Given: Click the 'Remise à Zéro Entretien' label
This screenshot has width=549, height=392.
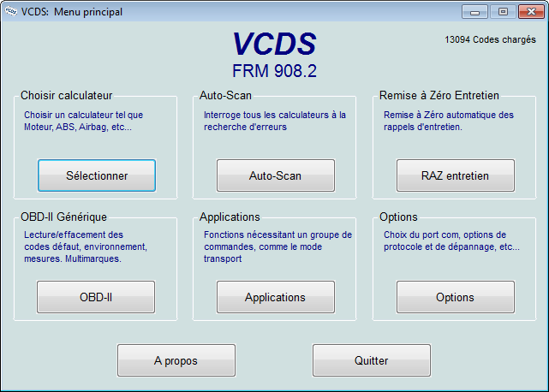Looking at the screenshot, I should point(439,95).
